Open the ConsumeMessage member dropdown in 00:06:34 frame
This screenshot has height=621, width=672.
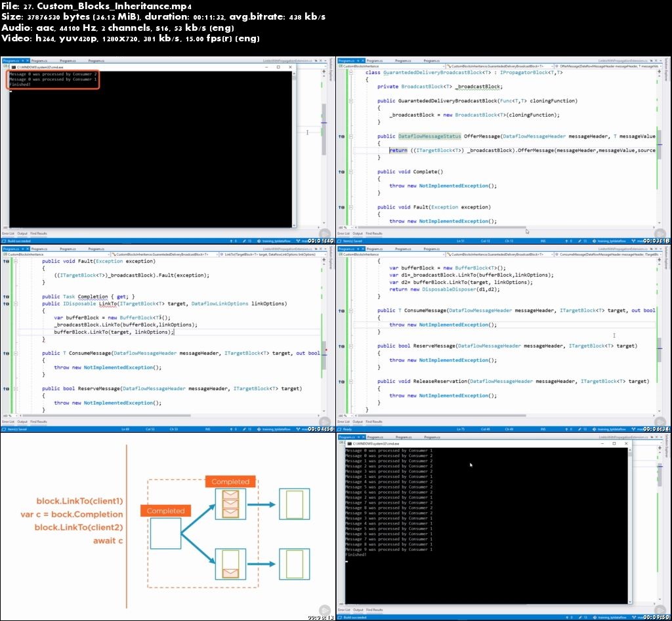click(607, 254)
